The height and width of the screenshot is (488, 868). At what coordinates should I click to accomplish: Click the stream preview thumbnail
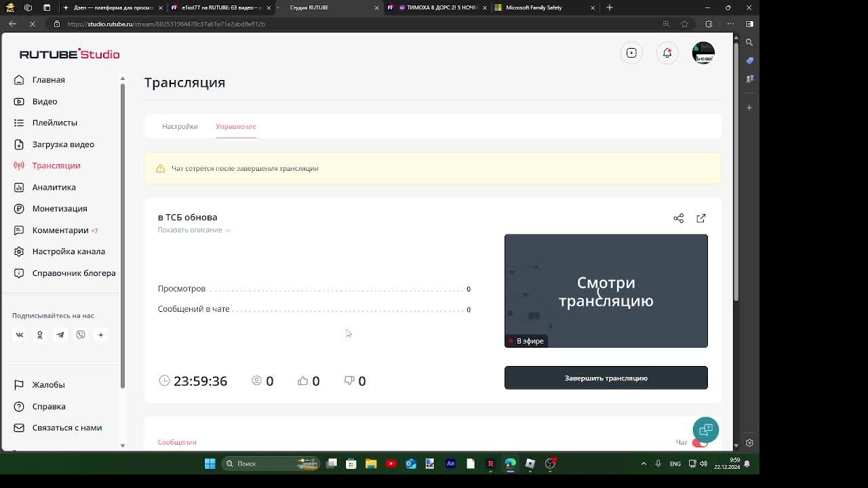[x=606, y=291]
